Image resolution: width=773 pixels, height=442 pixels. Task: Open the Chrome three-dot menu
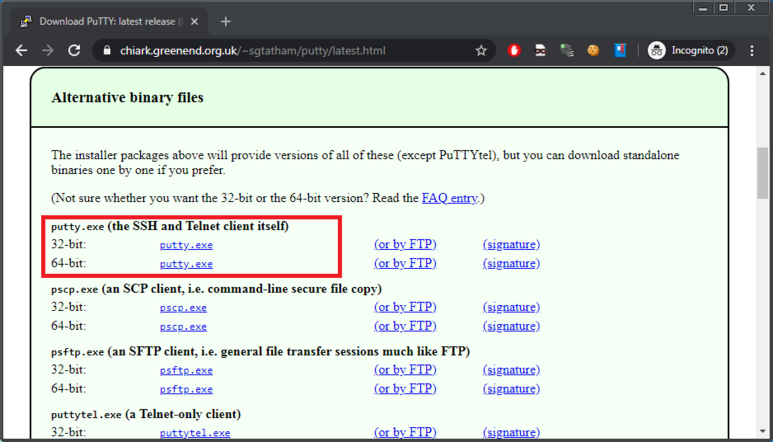coord(752,50)
